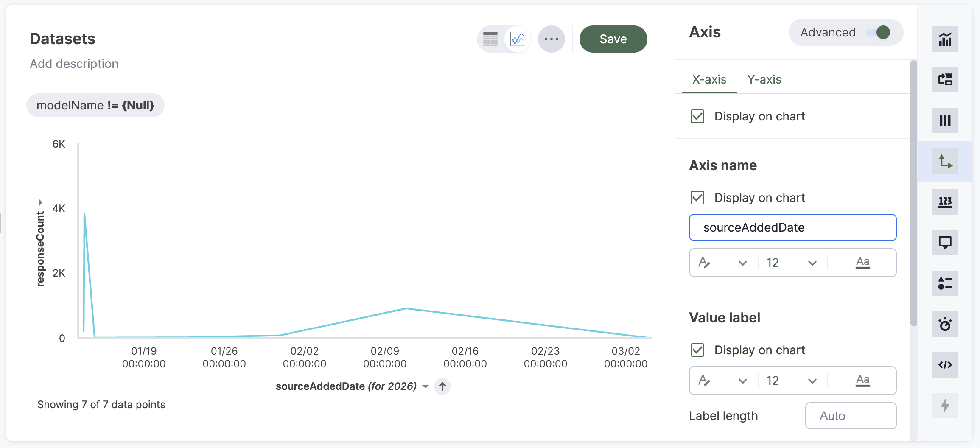980x448 pixels.
Task: Open the chart type icon in sidebar
Action: tap(945, 39)
